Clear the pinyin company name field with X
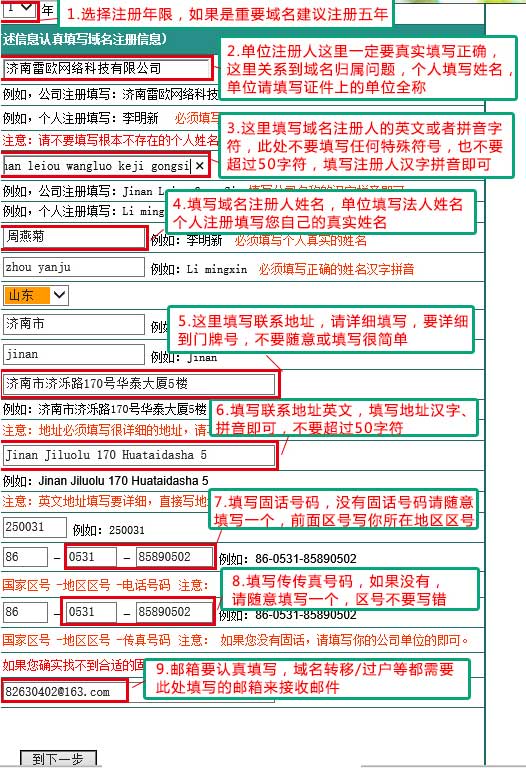 click(200, 166)
